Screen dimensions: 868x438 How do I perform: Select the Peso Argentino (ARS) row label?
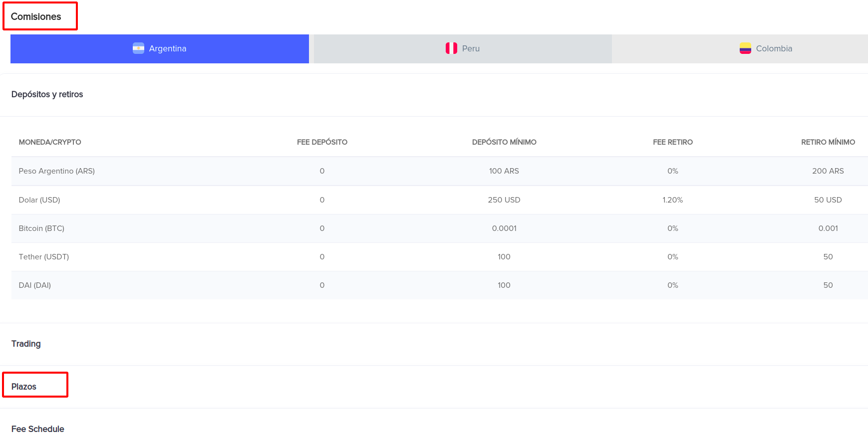57,171
